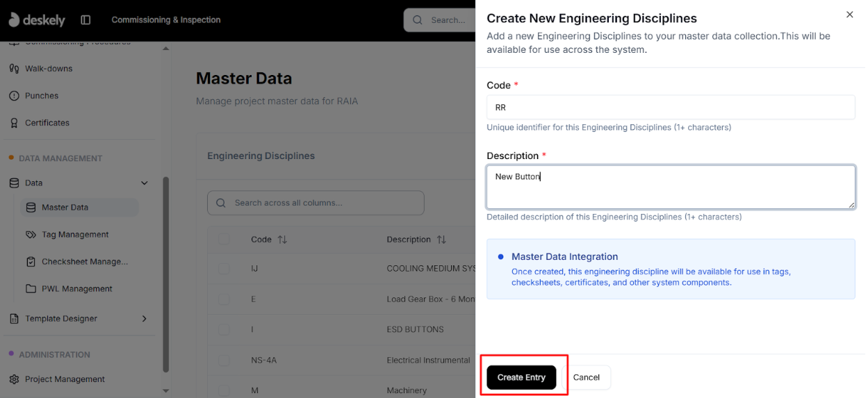This screenshot has width=868, height=398.
Task: Click the Certificates ribbon icon
Action: click(x=14, y=123)
